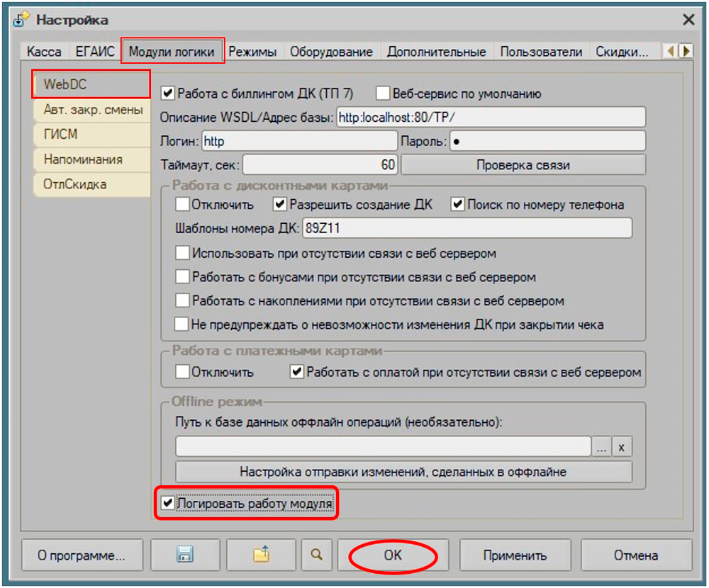Click the 'Шаблоны номера ДК' input field
Viewport: 709px width, 588px height.
point(467,229)
